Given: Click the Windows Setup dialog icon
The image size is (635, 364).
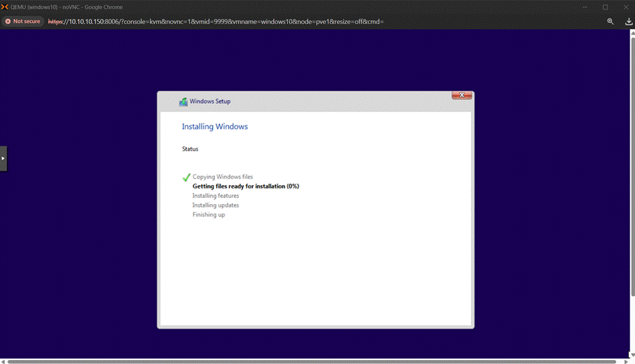Looking at the screenshot, I should click(183, 102).
